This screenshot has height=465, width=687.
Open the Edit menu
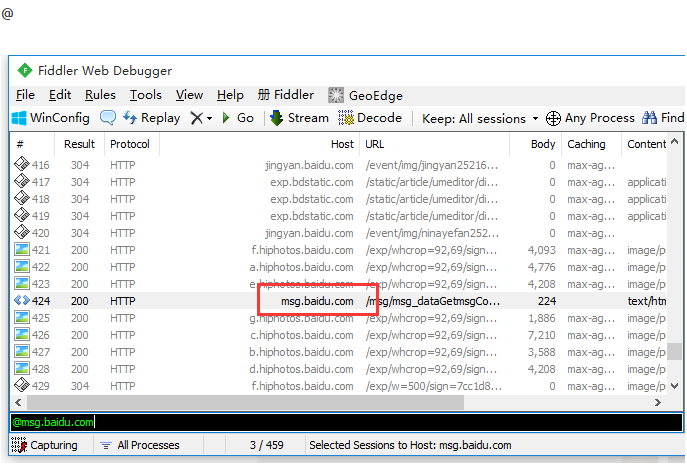tap(60, 95)
